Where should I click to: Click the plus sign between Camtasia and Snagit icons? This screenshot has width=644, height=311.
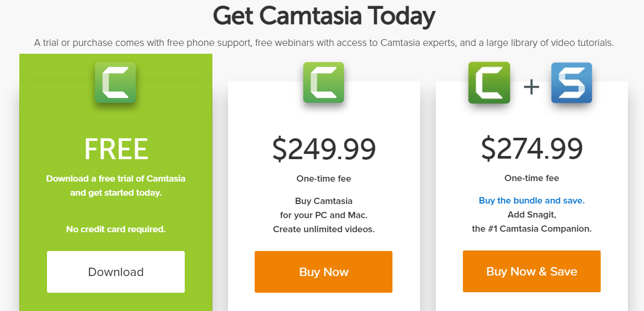[531, 86]
